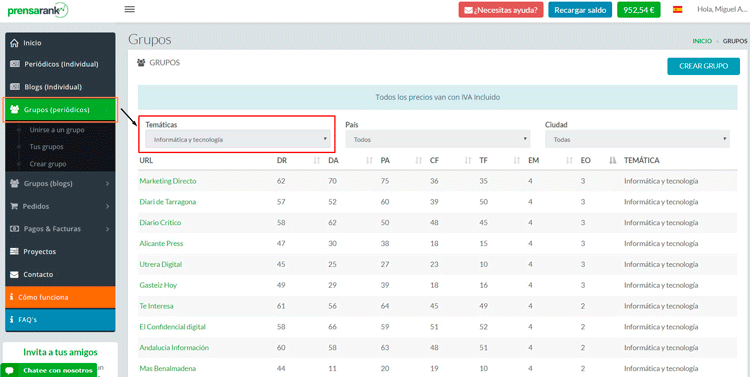This screenshot has width=750, height=377.
Task: Click the URL column header
Action: coord(146,161)
